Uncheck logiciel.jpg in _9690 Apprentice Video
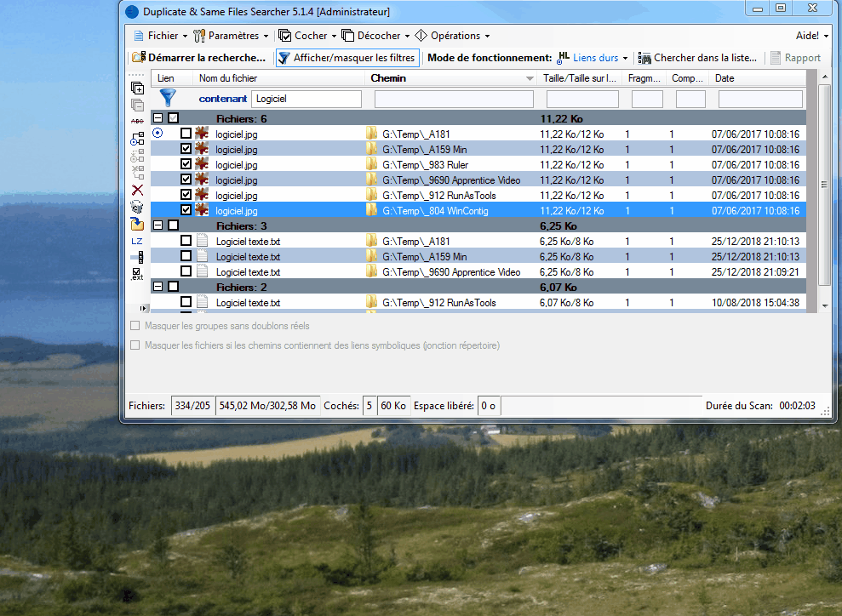Viewport: 842px width, 616px height. pos(186,180)
